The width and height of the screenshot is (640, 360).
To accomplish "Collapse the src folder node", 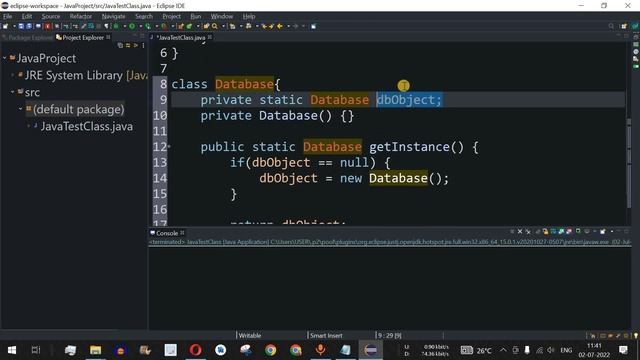I will pyautogui.click(x=13, y=92).
